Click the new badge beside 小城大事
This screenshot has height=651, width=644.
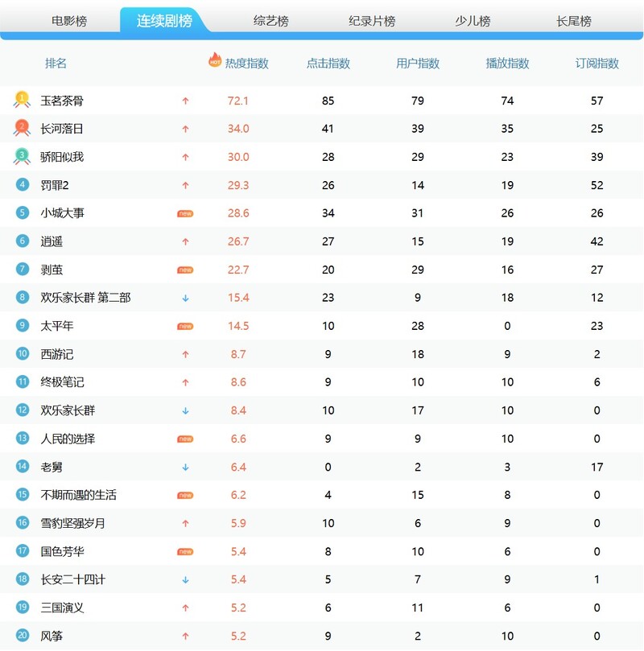coord(185,213)
